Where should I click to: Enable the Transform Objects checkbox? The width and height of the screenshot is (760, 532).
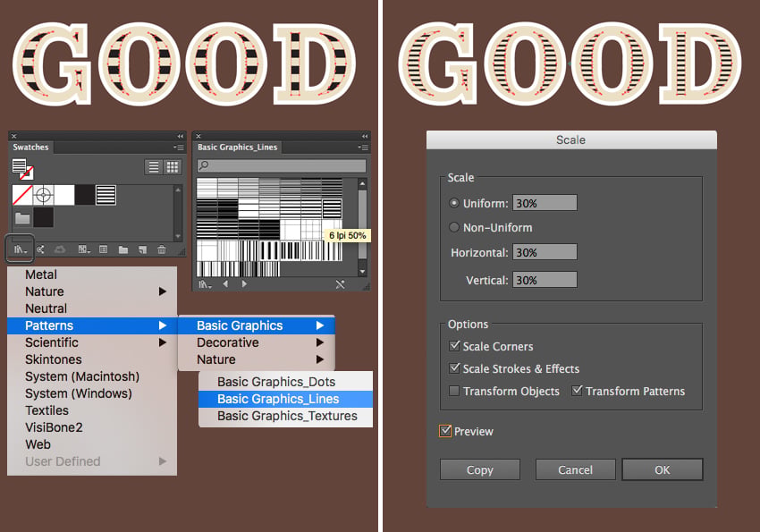[x=454, y=391]
